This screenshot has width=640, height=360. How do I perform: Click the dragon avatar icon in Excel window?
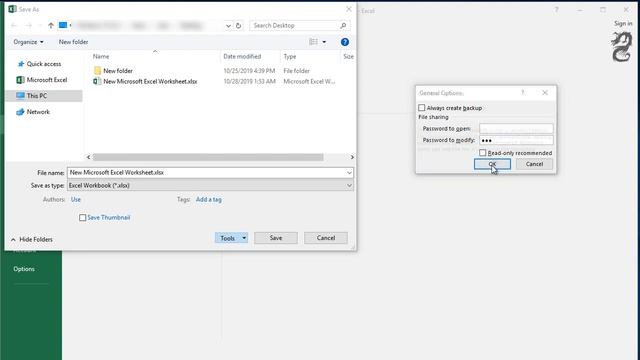(x=621, y=47)
